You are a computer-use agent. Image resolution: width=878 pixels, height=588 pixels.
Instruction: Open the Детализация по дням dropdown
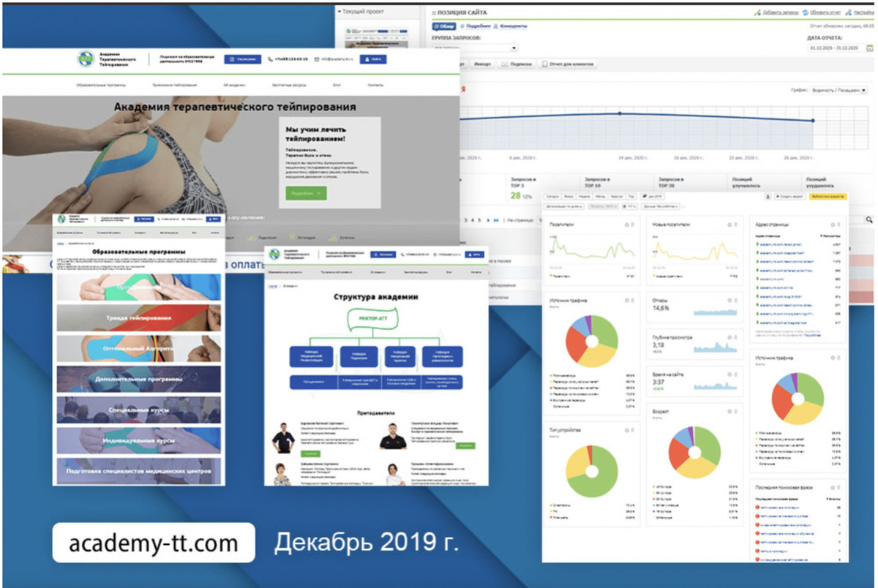point(564,207)
